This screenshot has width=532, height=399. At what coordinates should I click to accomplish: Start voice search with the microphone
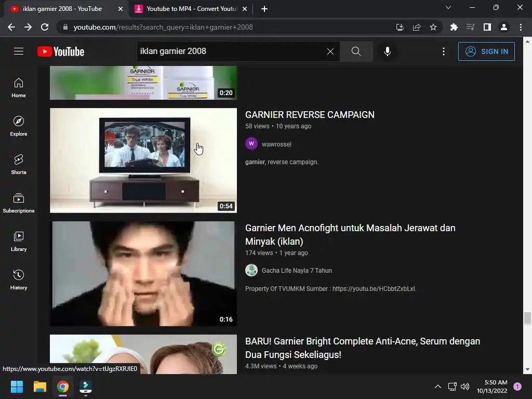[x=388, y=51]
